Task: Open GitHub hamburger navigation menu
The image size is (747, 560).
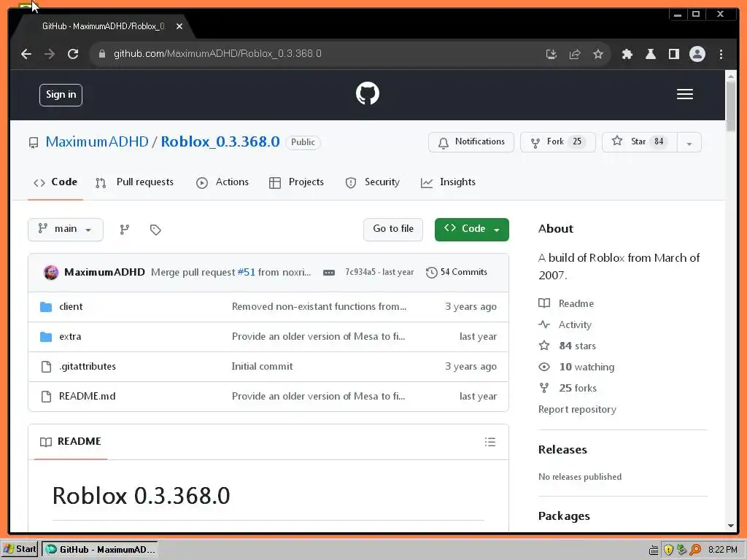Action: point(684,94)
